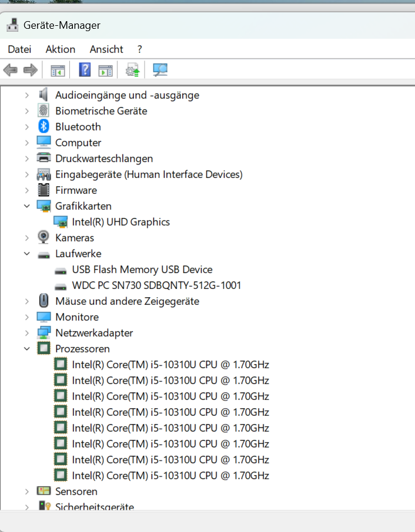
Task: Open the Ansicht menu
Action: pos(106,49)
